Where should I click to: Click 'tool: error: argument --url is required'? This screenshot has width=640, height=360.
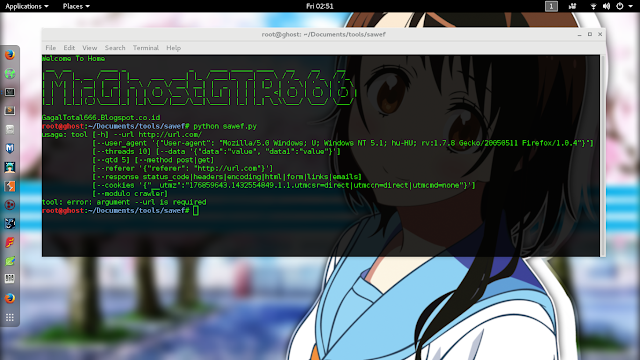tap(124, 202)
